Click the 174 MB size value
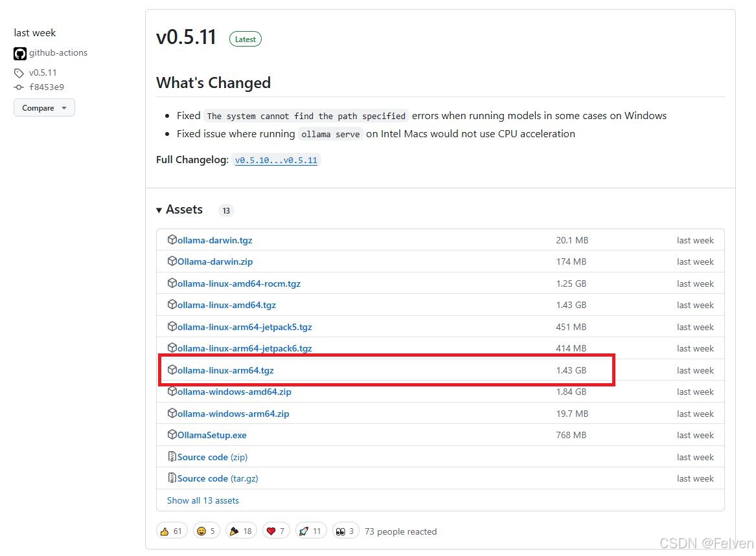Screen dimensions: 756x556 pos(571,261)
